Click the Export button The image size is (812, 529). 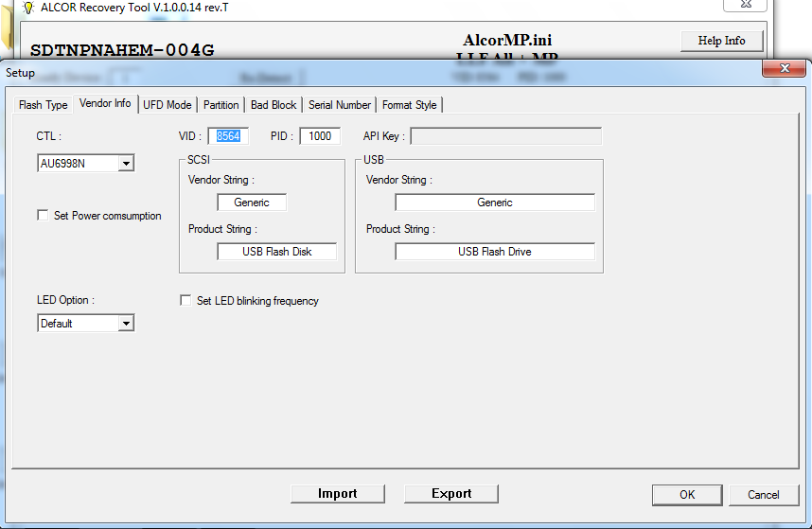451,493
